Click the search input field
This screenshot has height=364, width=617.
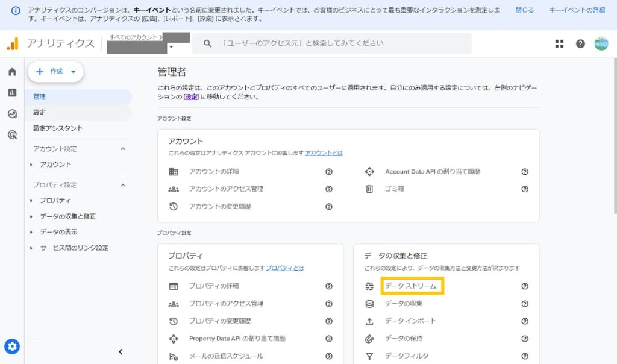[343, 43]
